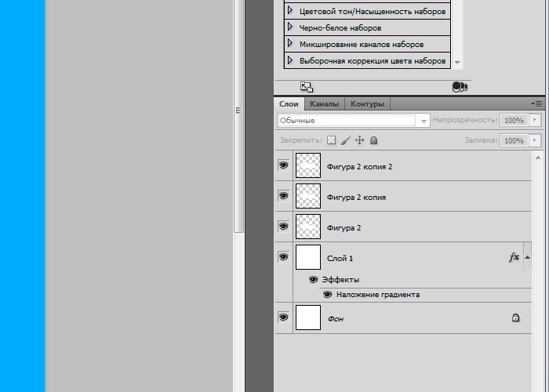The height and width of the screenshot is (392, 549).
Task: Open the Заливка slider arrow
Action: [x=535, y=140]
